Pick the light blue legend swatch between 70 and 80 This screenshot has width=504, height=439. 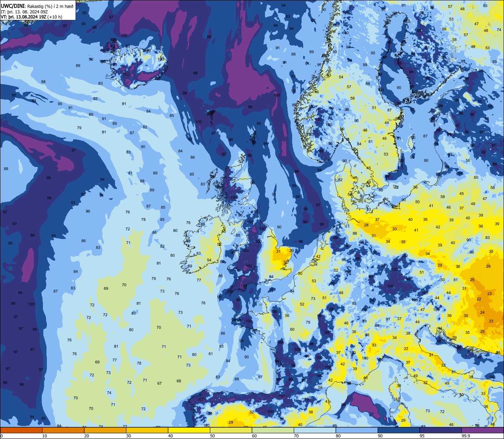coord(315,430)
